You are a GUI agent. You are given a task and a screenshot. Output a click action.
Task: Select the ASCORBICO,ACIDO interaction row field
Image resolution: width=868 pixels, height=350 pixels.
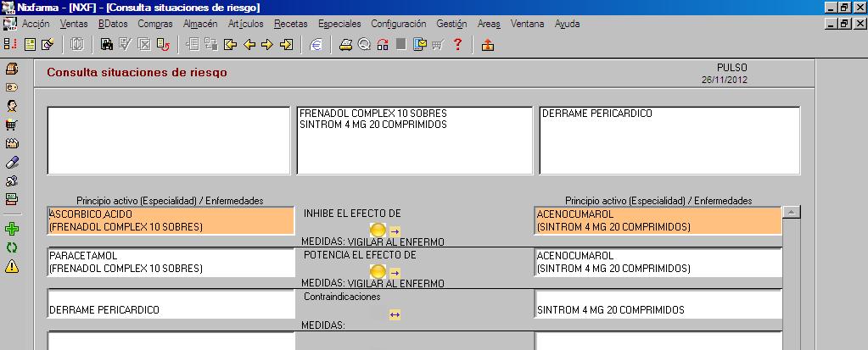pos(171,220)
